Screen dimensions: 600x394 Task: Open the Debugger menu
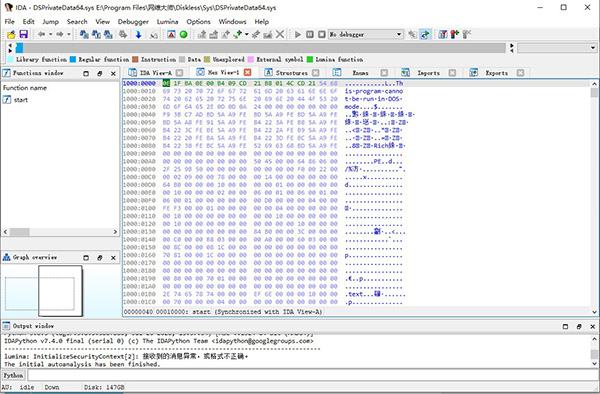coord(133,21)
